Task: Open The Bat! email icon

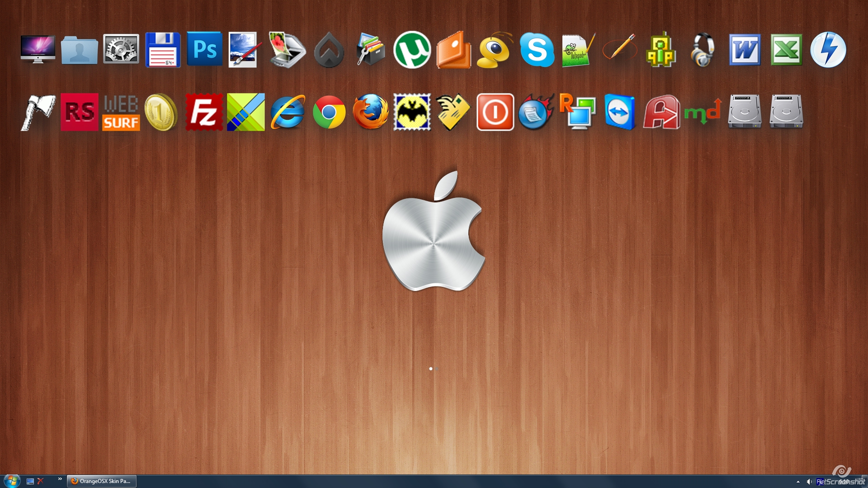Action: point(412,112)
